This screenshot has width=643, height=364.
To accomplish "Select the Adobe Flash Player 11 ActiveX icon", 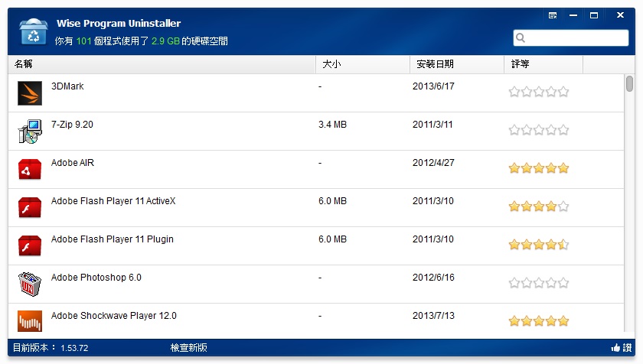I will point(30,207).
